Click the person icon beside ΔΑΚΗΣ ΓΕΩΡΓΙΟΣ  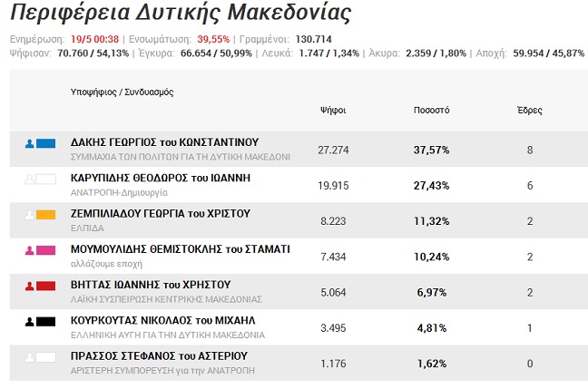pos(30,143)
